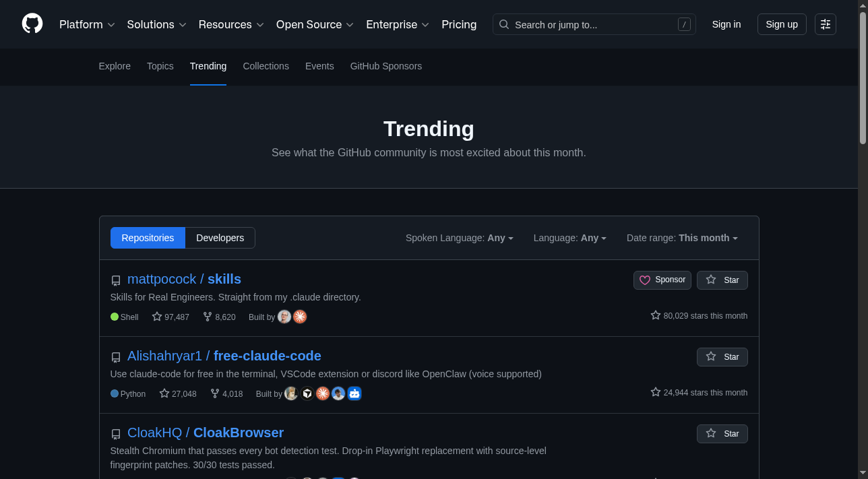Switch to the Collections tab
The height and width of the screenshot is (479, 868).
(266, 66)
